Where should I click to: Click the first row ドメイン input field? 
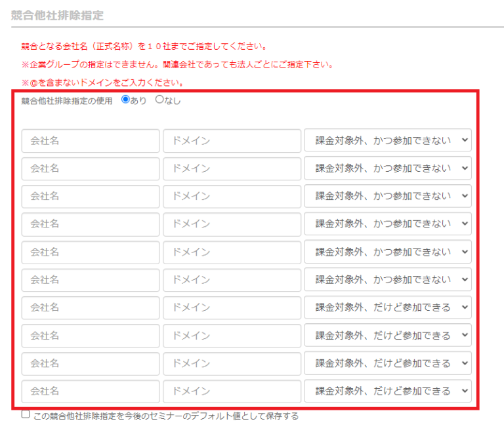point(232,140)
